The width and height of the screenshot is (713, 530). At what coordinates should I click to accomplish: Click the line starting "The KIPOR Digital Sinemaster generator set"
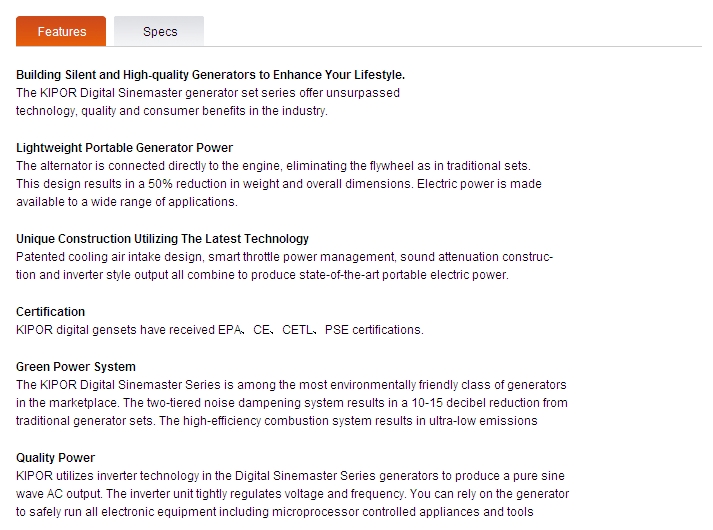click(x=208, y=93)
